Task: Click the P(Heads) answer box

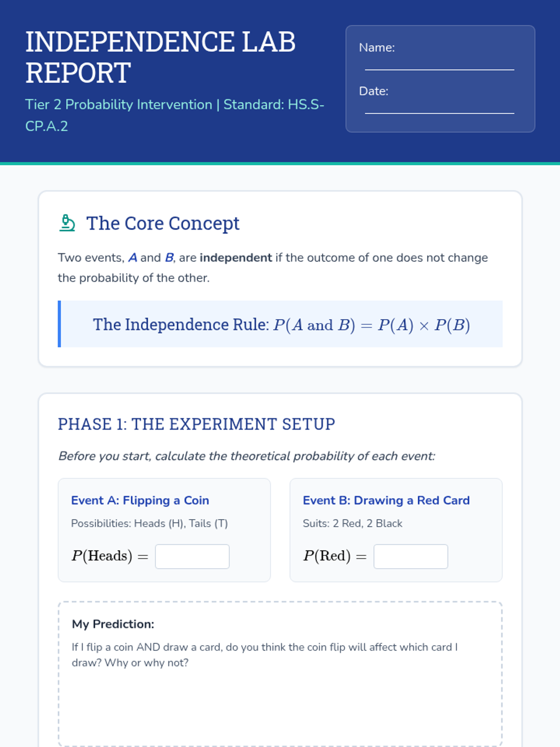Action: (x=192, y=557)
